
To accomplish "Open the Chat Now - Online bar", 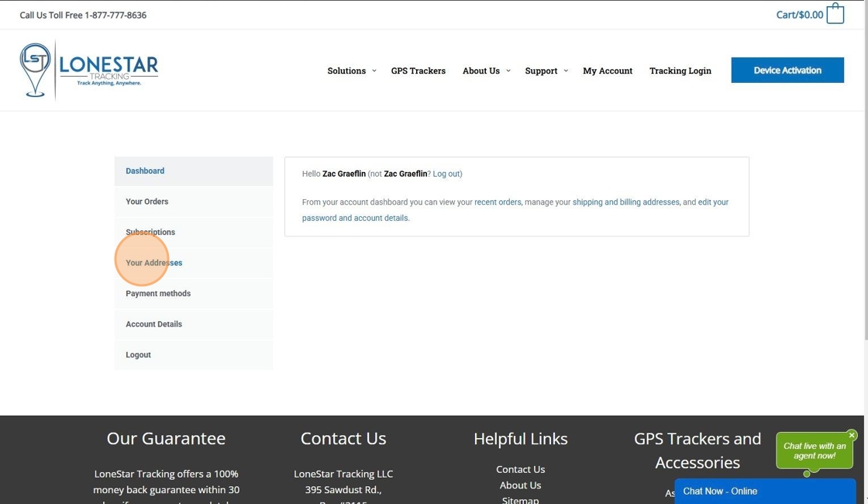I will [765, 492].
